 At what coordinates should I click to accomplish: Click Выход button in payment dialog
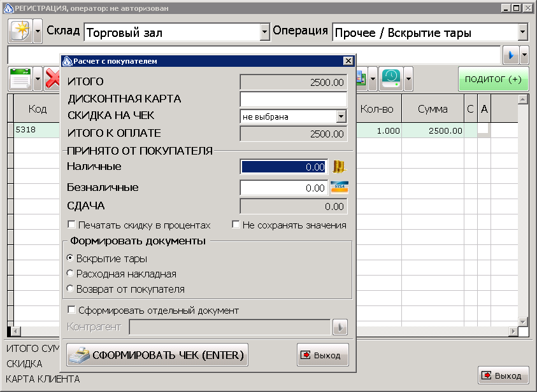(x=322, y=355)
